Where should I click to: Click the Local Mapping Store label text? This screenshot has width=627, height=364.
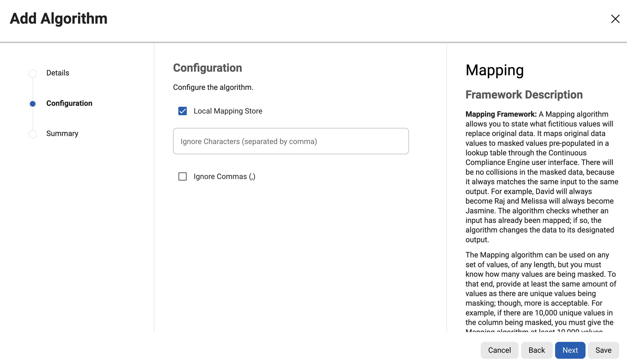click(x=228, y=111)
